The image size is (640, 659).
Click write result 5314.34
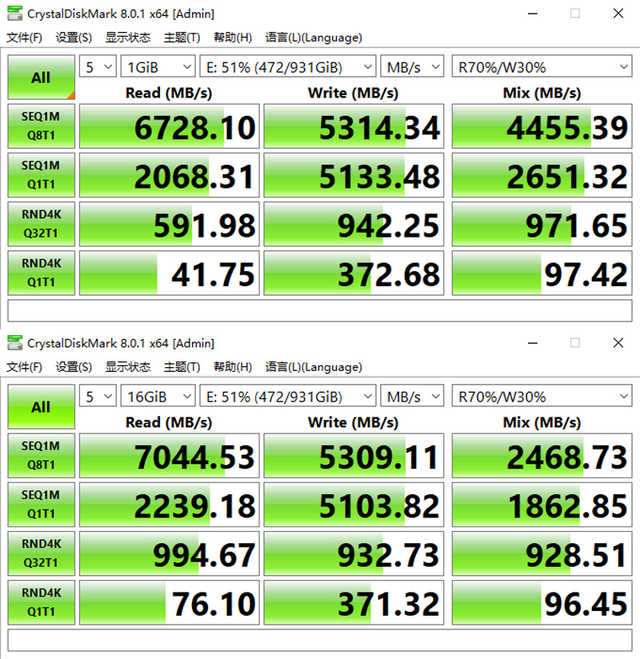(354, 126)
